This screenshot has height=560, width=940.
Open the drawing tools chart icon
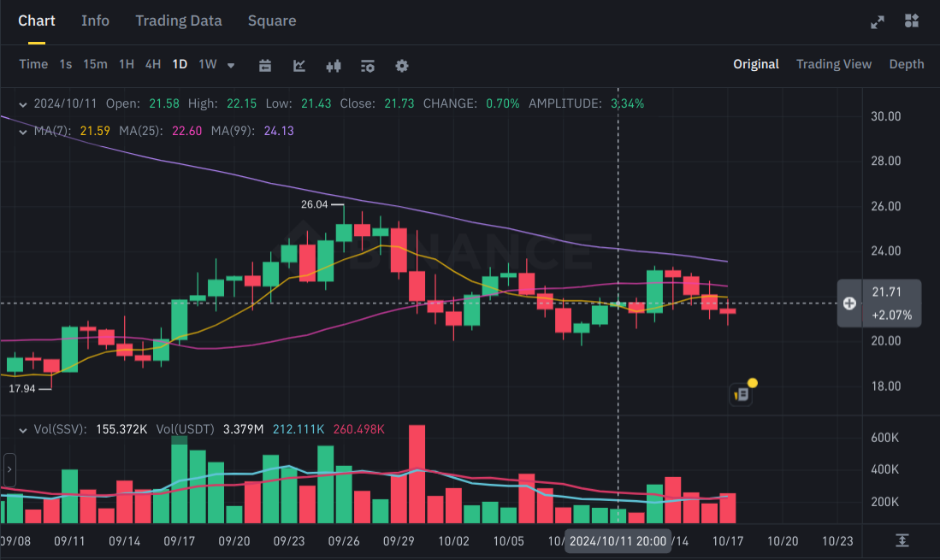(x=299, y=65)
